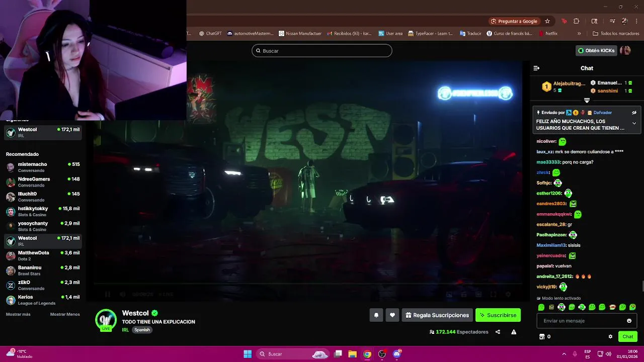
Task: Click the Kick Buscar search field
Action: pyautogui.click(x=322, y=51)
